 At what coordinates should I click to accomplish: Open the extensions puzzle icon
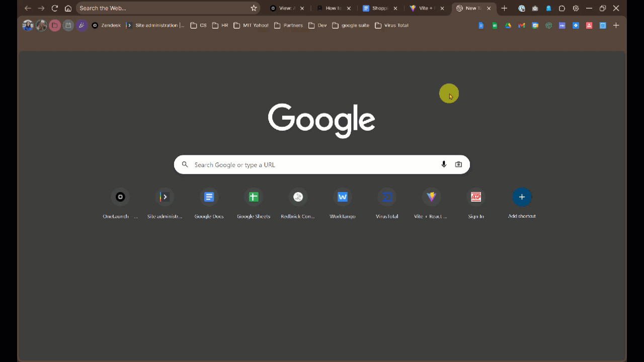pyautogui.click(x=562, y=8)
